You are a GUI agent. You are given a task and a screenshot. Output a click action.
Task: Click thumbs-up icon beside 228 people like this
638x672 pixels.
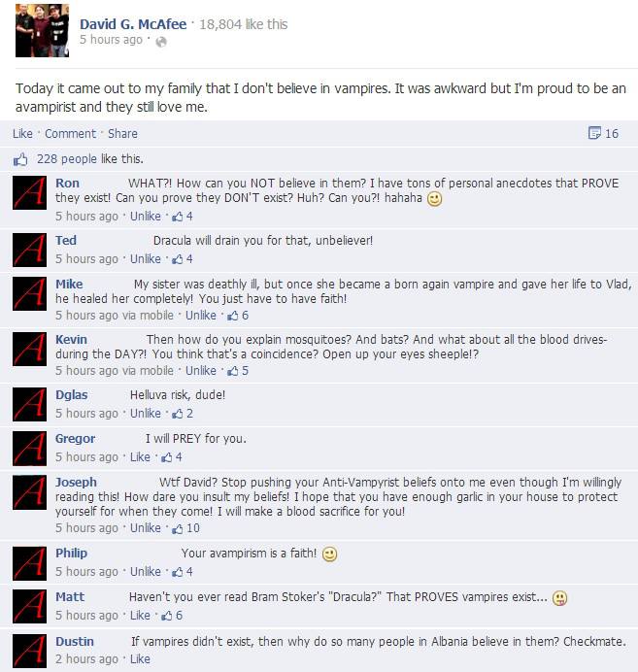point(20,159)
